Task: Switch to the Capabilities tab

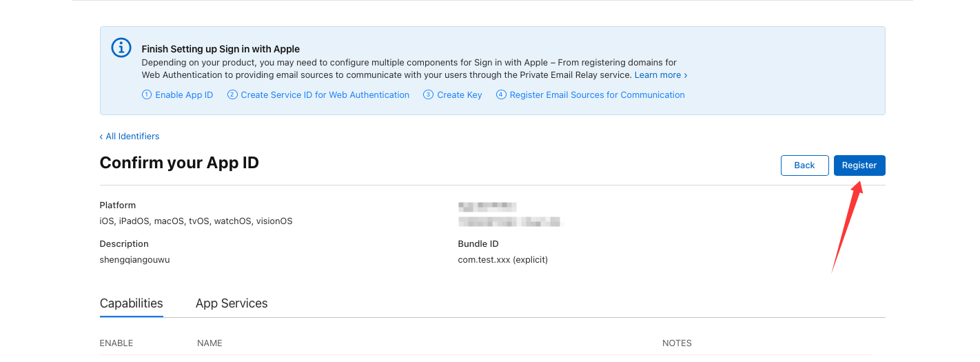Action: pyautogui.click(x=132, y=303)
